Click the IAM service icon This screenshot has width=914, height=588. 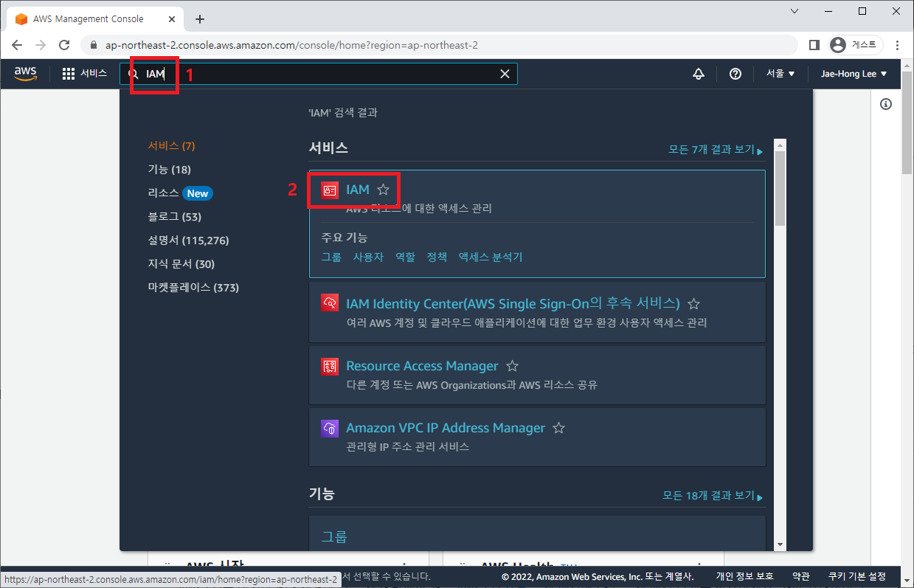click(x=330, y=190)
